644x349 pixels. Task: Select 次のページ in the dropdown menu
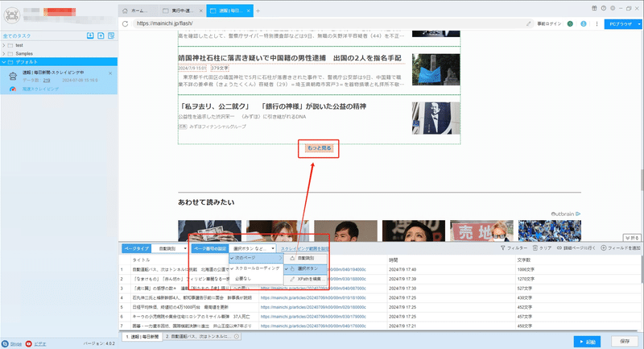click(256, 258)
